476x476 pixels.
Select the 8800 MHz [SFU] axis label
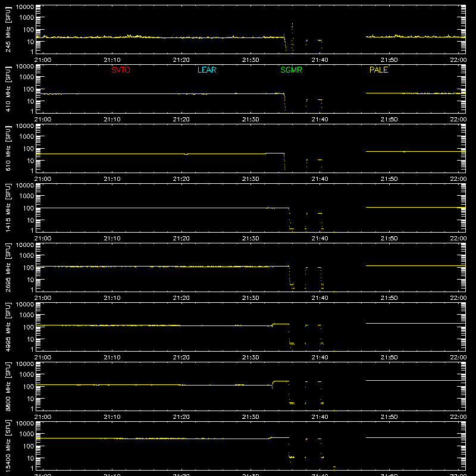pyautogui.click(x=8, y=386)
